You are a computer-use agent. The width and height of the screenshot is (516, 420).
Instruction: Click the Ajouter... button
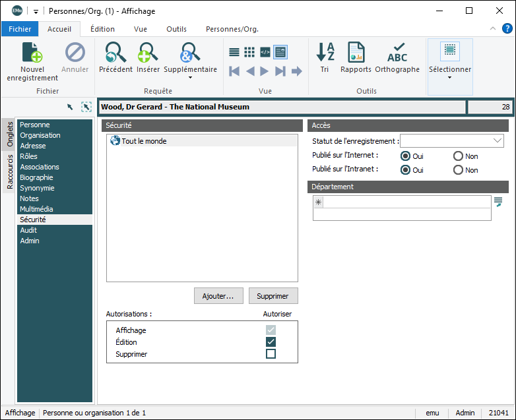[218, 296]
